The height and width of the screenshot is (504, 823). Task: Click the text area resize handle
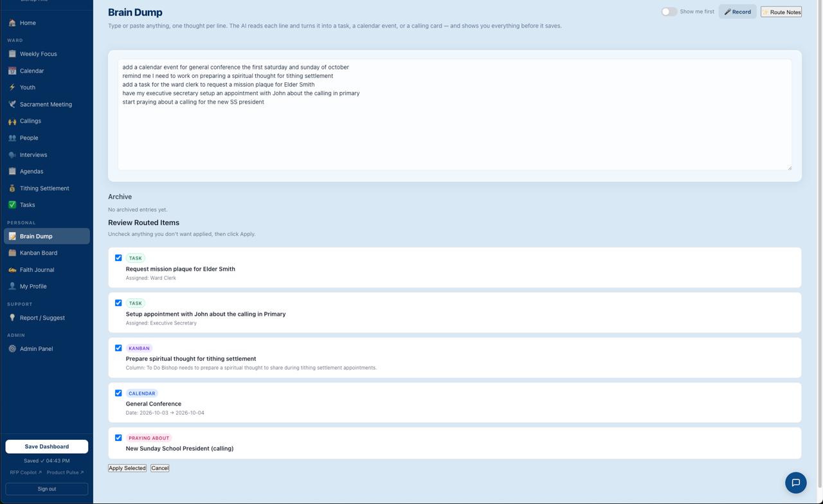[x=790, y=168]
